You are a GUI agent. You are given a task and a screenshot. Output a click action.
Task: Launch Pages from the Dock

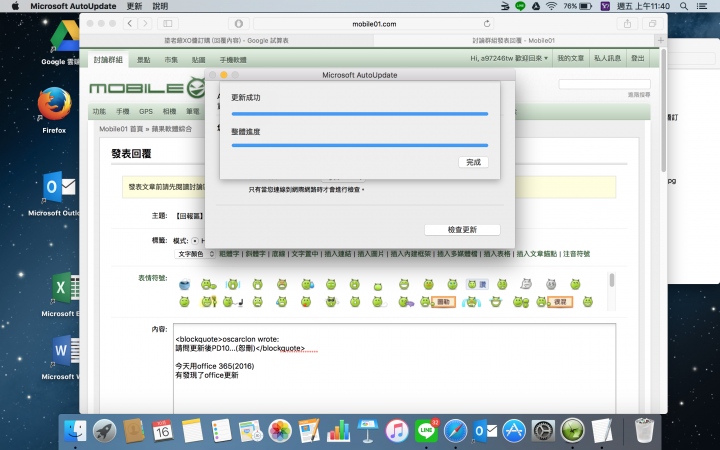pyautogui.click(x=309, y=431)
